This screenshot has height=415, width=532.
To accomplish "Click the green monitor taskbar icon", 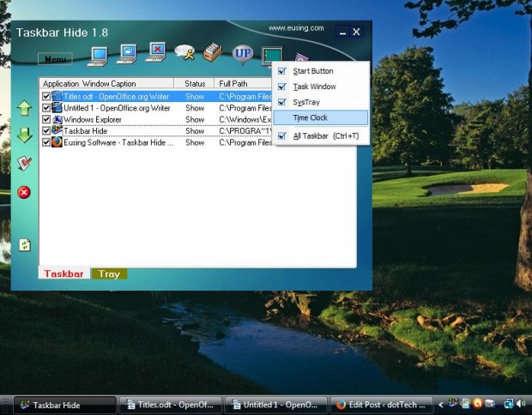I will tap(272, 56).
